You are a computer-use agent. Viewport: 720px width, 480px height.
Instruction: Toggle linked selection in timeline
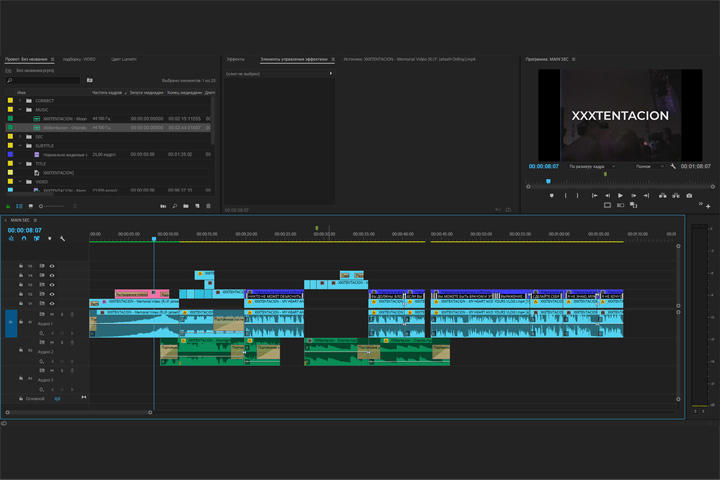(37, 239)
